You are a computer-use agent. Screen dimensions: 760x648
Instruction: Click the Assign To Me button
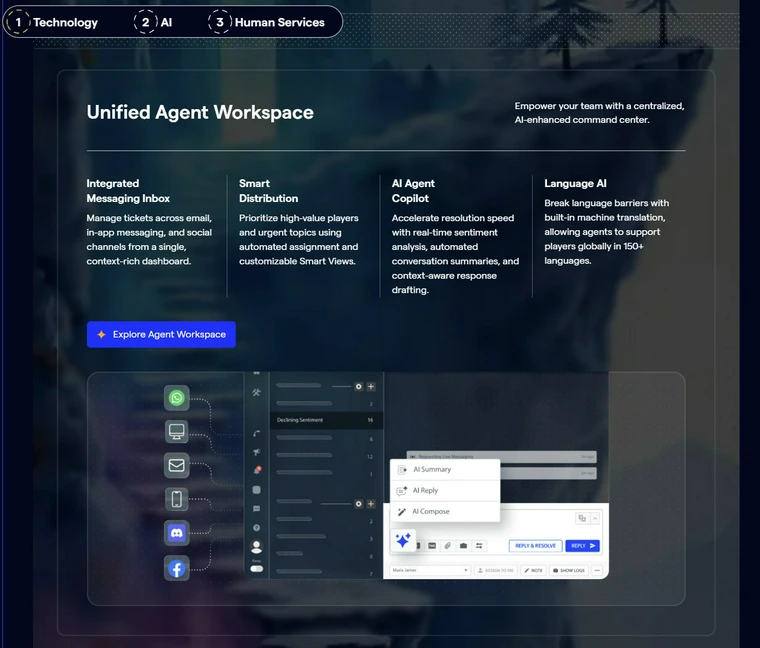coord(496,570)
